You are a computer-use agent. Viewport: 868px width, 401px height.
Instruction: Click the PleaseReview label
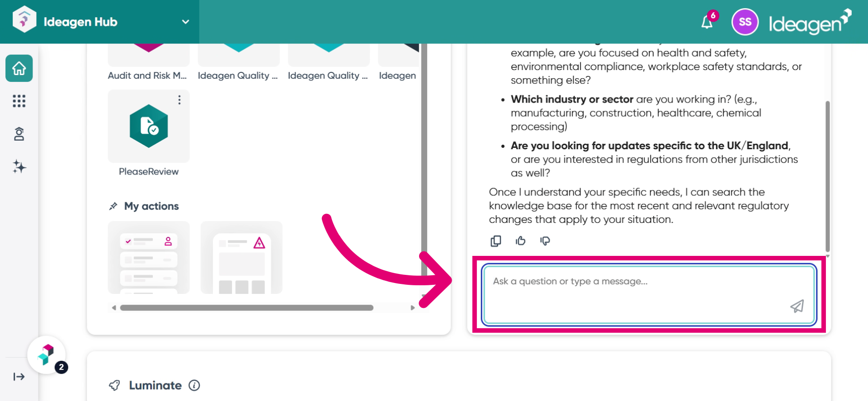click(149, 171)
